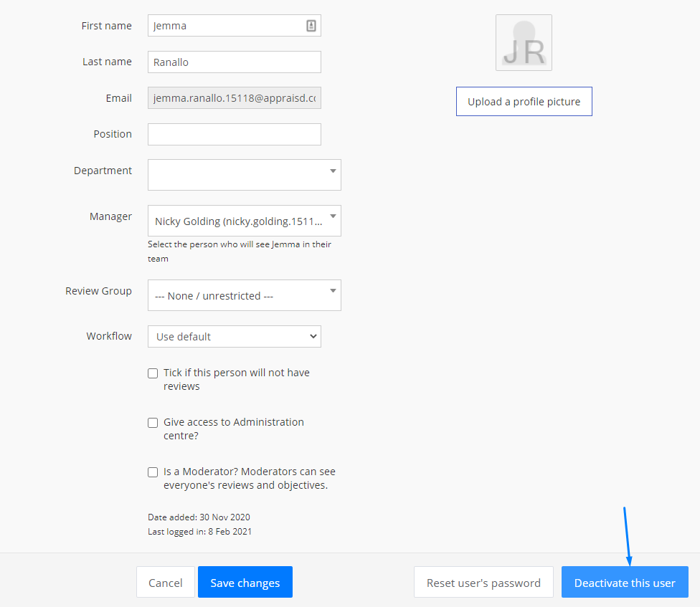Click the Cancel button
Image resolution: width=700 pixels, height=607 pixels.
(166, 583)
